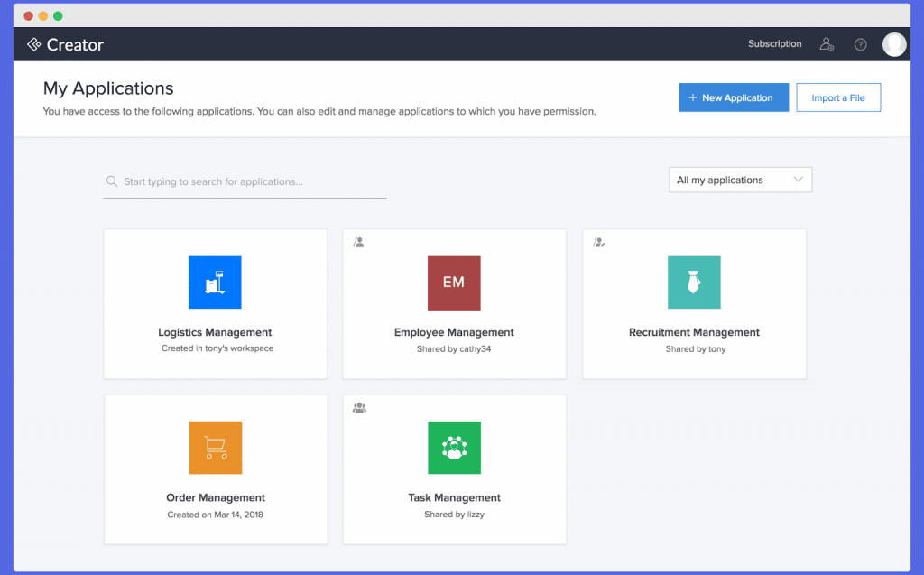924x575 pixels.
Task: Open the profile avatar menu
Action: coord(894,44)
